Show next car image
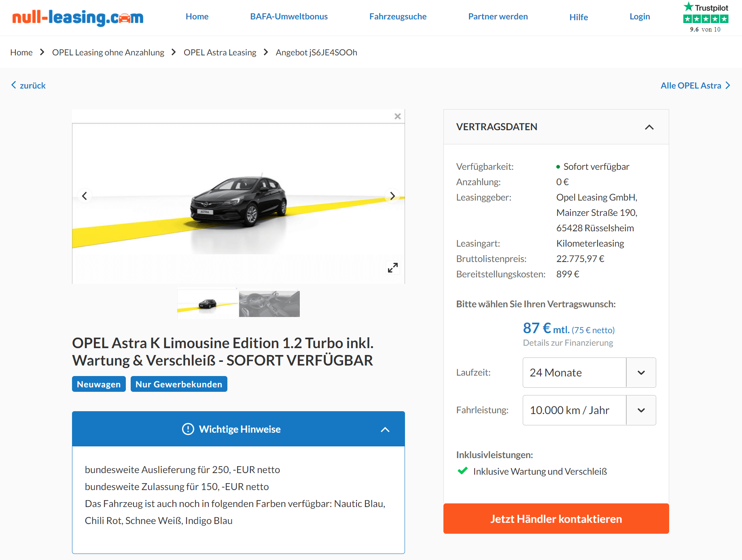742x560 pixels. point(392,196)
